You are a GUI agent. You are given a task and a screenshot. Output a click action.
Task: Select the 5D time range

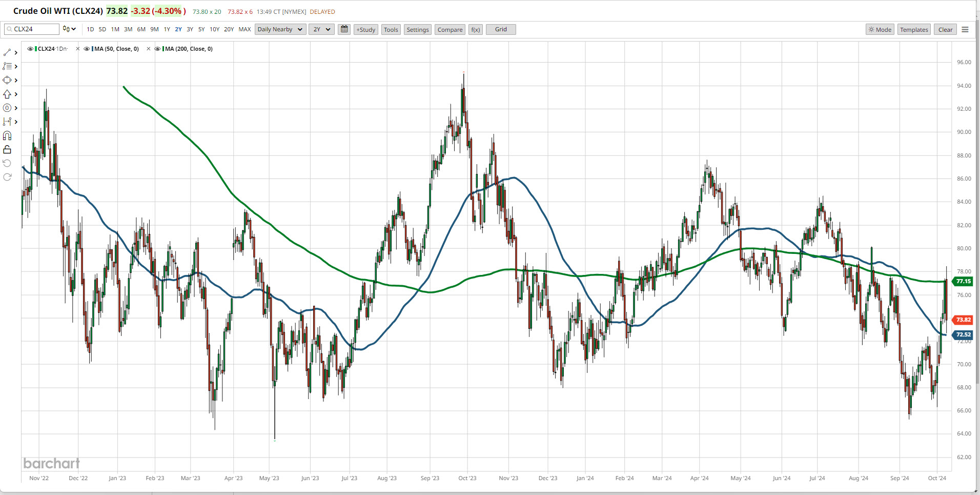103,29
